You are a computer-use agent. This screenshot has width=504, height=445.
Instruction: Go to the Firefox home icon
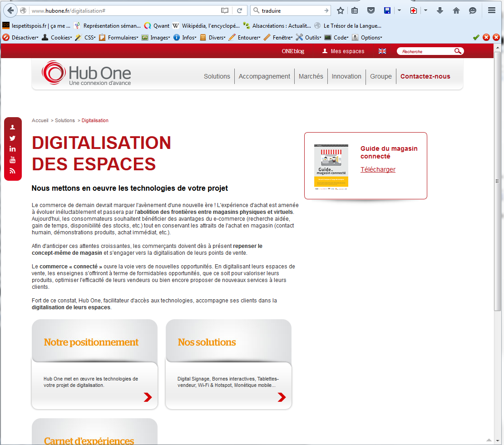[456, 10]
